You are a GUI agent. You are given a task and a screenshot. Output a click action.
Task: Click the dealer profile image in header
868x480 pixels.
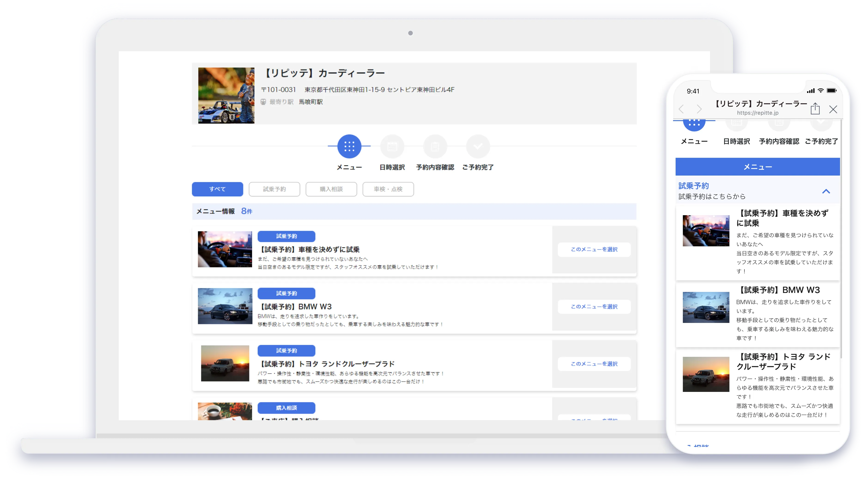226,95
